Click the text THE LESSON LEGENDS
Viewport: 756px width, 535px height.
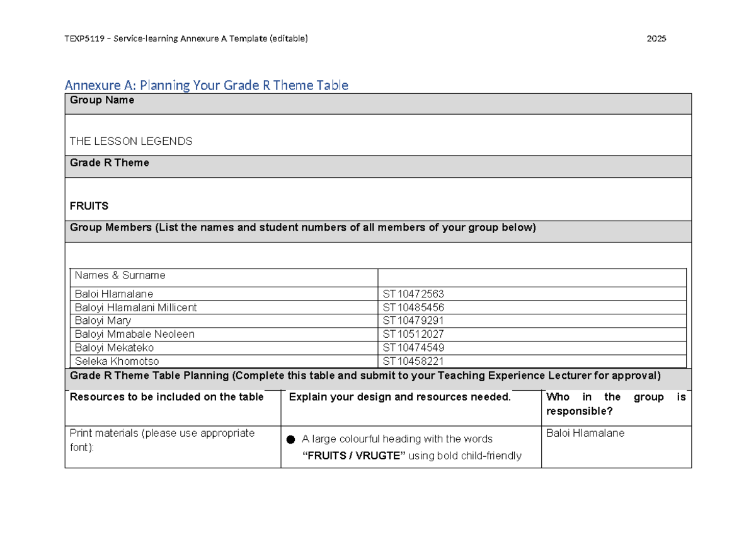point(131,141)
